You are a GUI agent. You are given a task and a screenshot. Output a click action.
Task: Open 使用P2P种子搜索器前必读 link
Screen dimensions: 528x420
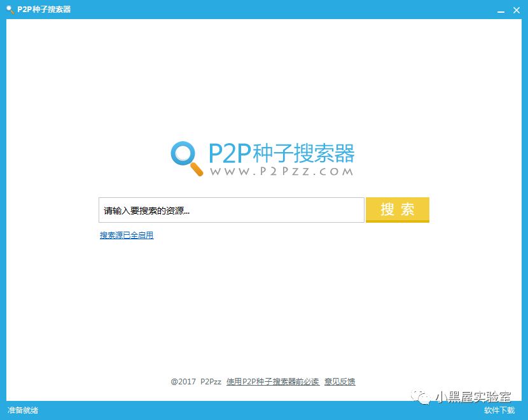[x=273, y=382]
